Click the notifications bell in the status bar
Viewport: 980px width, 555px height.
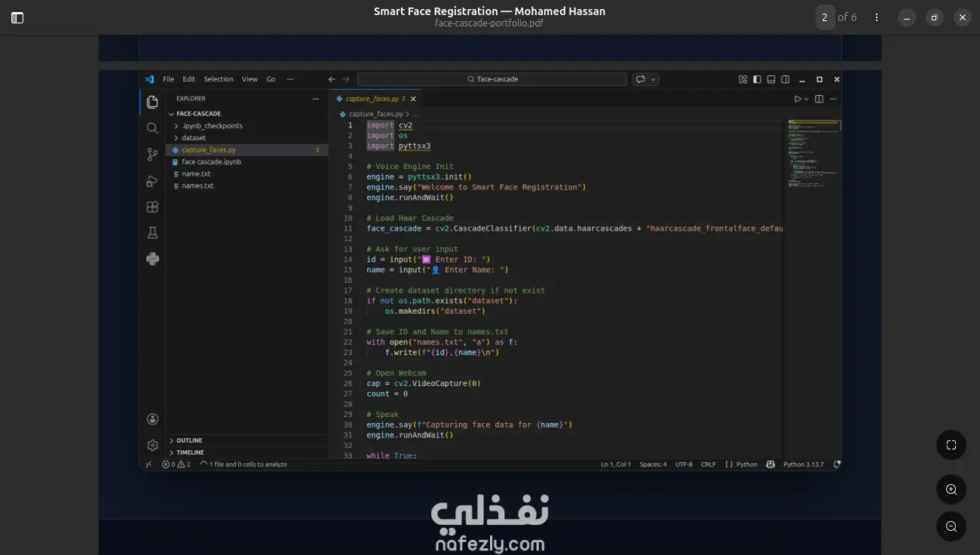click(837, 465)
